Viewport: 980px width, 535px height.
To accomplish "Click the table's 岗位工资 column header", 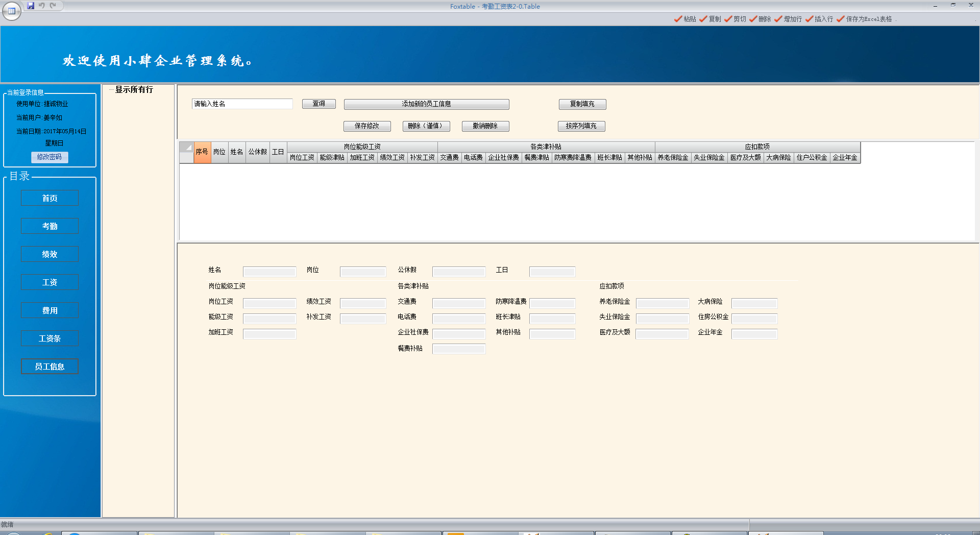I will tap(302, 158).
